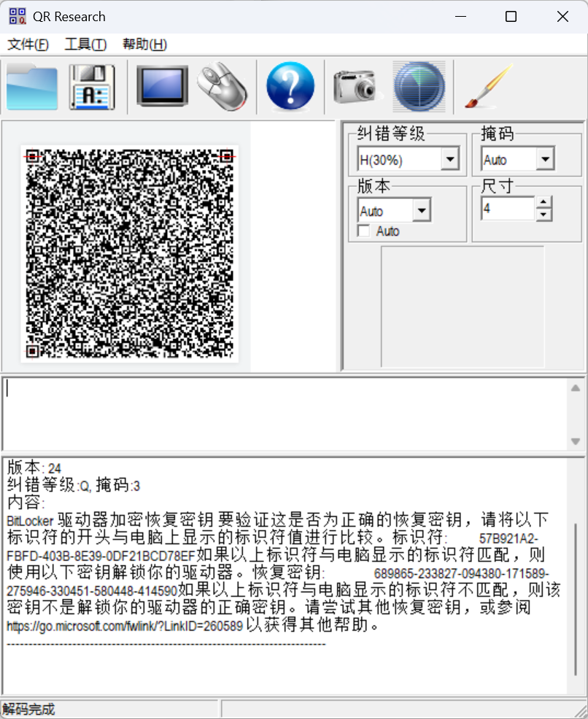
Task: Click the mouse icon in toolbar
Action: pyautogui.click(x=223, y=86)
